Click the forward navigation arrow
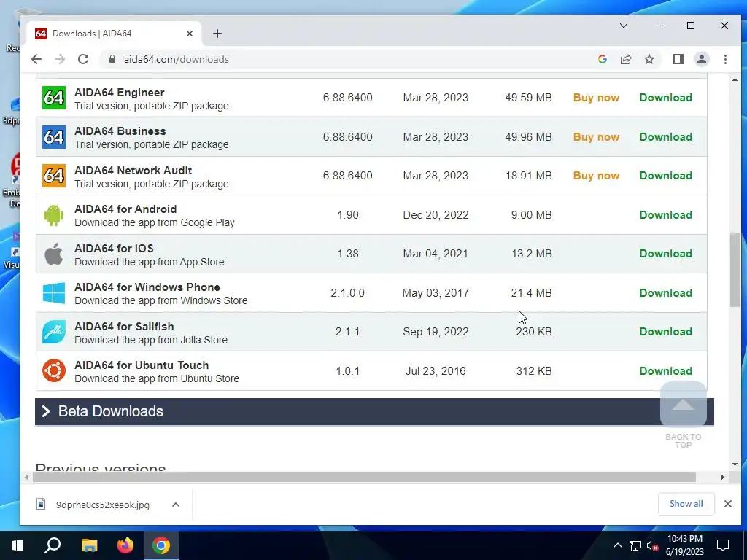Viewport: 747px width, 560px height. [x=60, y=59]
